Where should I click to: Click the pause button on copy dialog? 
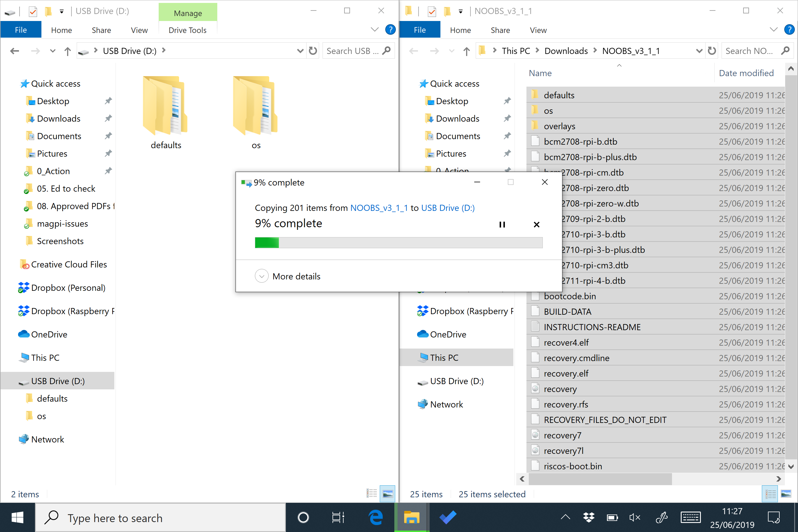502,225
